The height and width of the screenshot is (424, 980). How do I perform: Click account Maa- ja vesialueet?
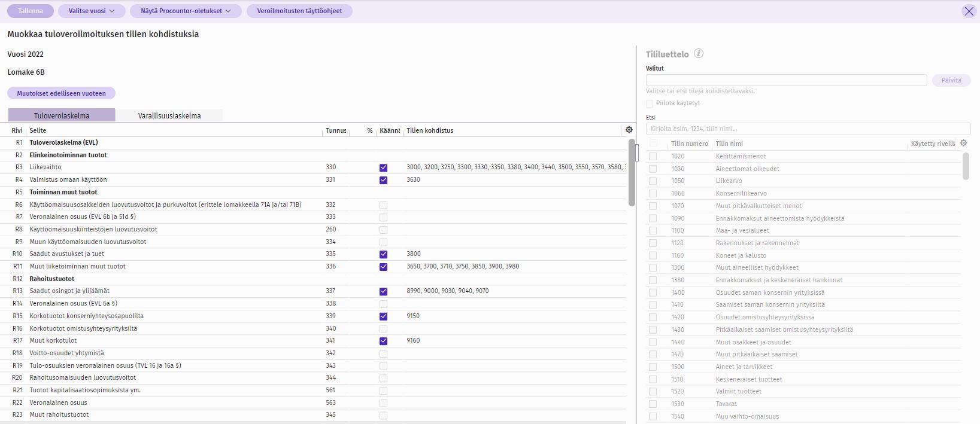(742, 230)
